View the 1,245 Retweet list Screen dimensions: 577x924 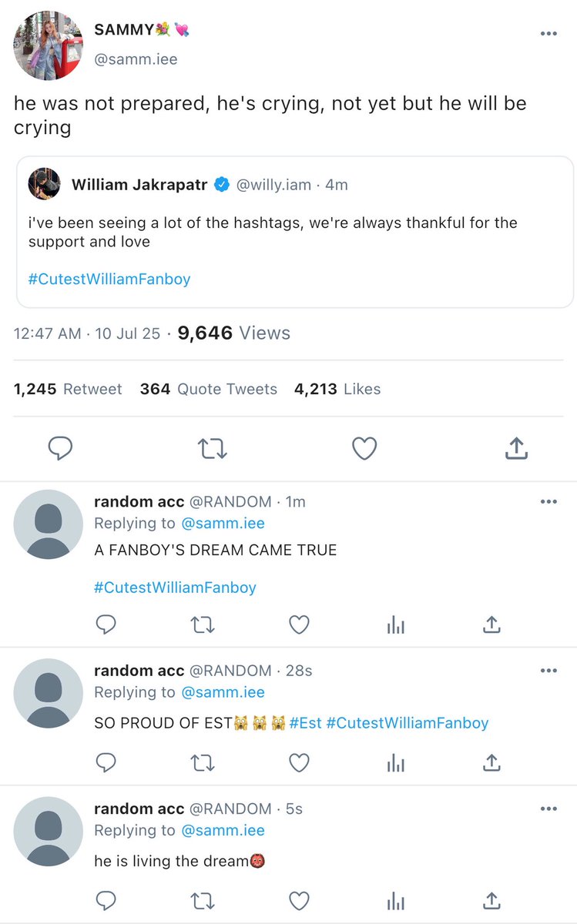click(68, 390)
